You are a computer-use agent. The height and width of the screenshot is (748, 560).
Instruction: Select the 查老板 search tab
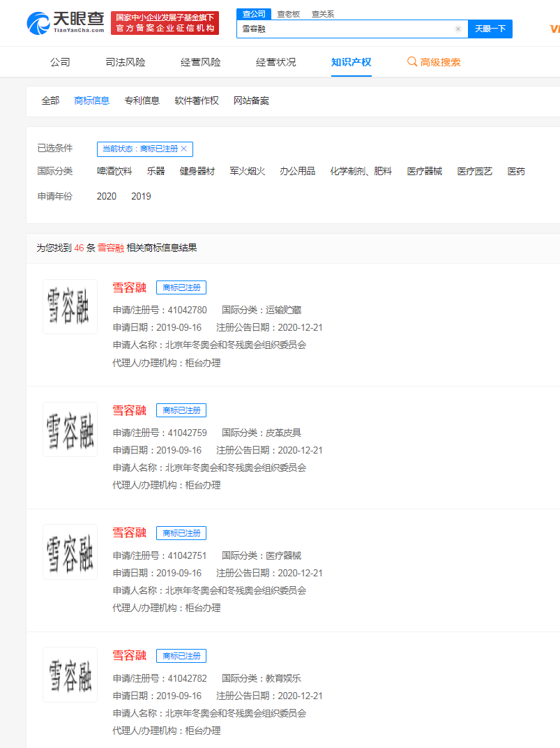tap(288, 15)
